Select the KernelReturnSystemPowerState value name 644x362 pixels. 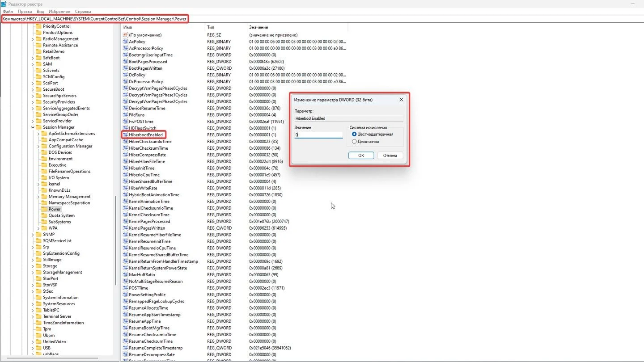click(158, 268)
